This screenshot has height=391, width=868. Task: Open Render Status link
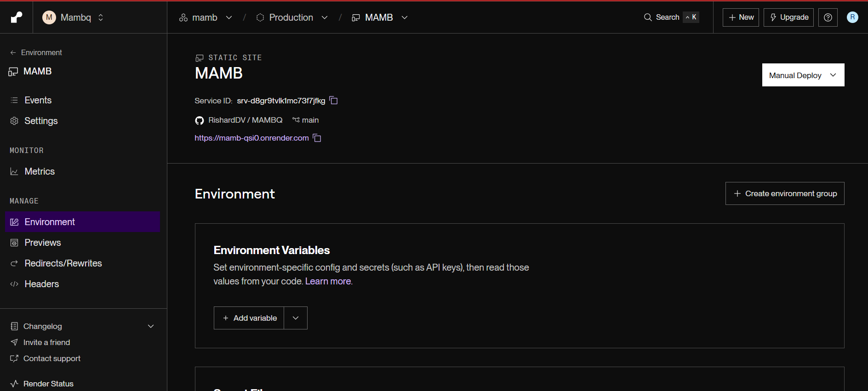click(x=48, y=384)
